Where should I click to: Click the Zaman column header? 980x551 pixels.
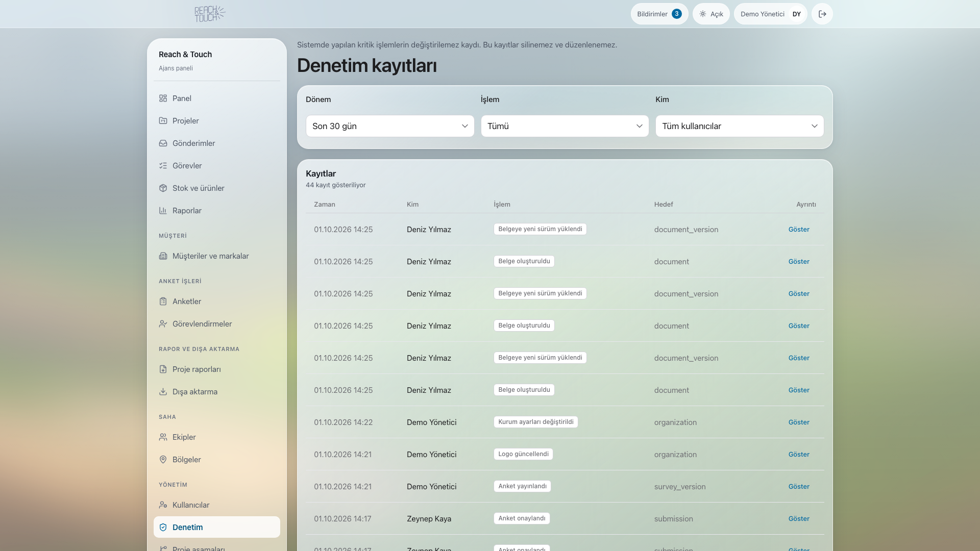coord(325,205)
